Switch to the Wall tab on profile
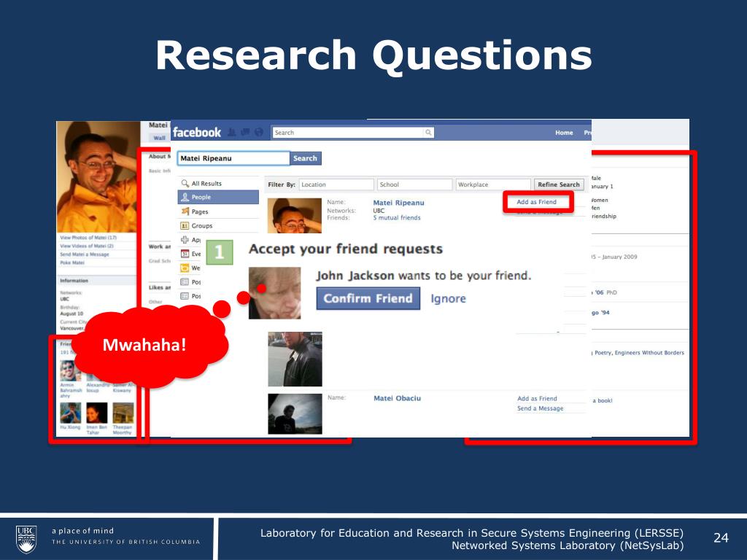This screenshot has height=560, width=747. tap(159, 138)
